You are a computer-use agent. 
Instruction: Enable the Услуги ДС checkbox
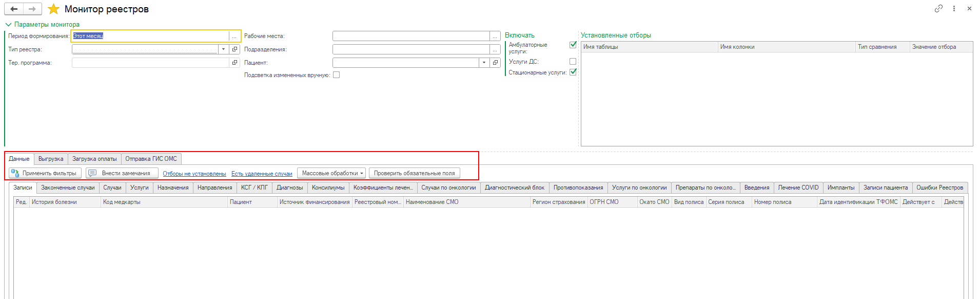(x=573, y=61)
